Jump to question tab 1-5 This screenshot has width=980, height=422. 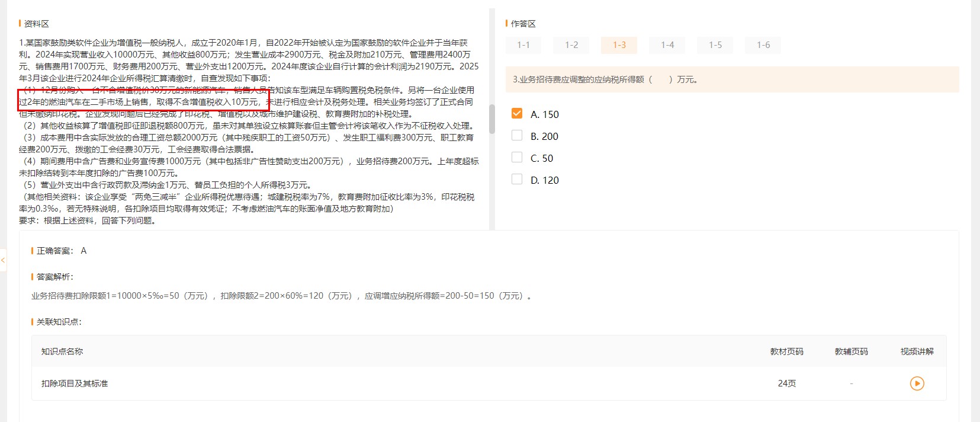715,45
